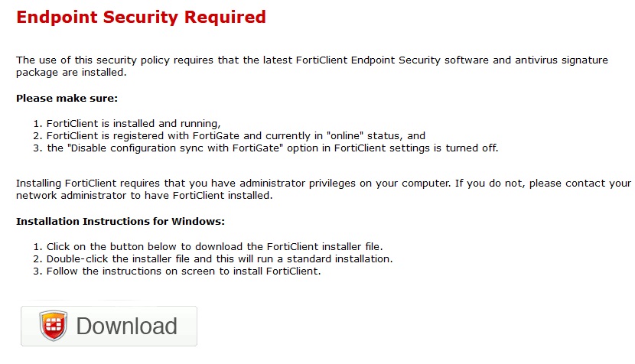Click the "Endpoint Security Required" red heading
This screenshot has height=364, width=635.
142,18
